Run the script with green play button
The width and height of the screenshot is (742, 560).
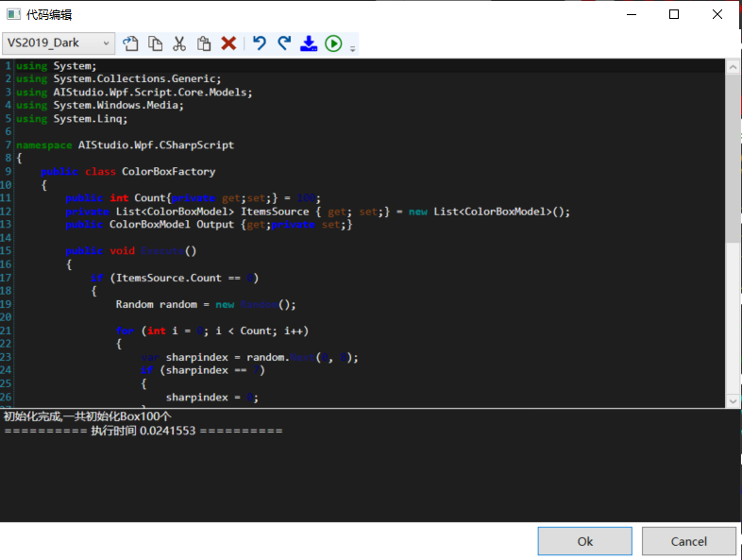[333, 43]
